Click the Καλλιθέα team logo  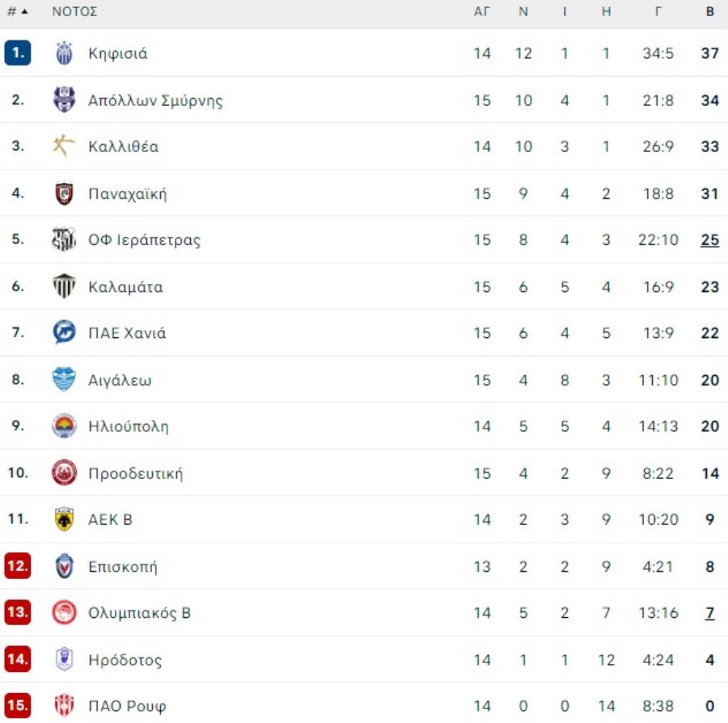point(64,146)
